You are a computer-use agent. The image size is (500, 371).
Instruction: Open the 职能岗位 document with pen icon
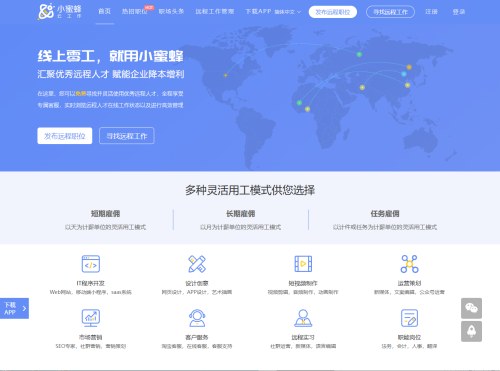(409, 318)
